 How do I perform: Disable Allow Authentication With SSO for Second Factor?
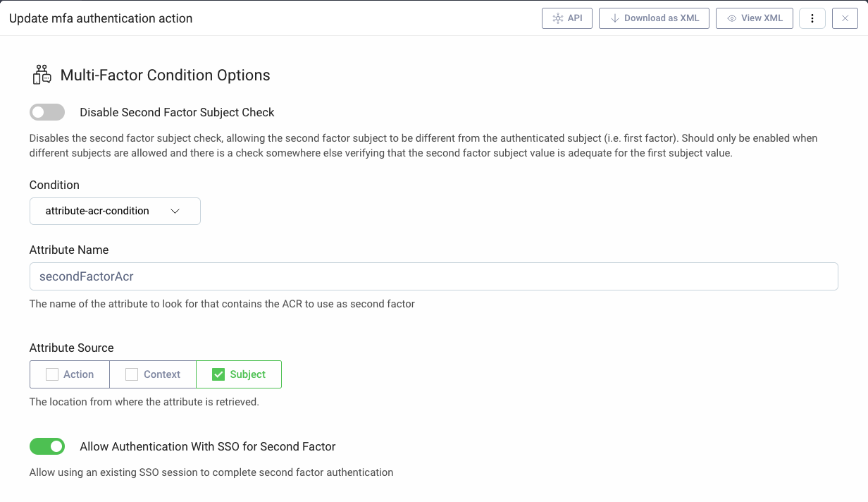(46, 446)
